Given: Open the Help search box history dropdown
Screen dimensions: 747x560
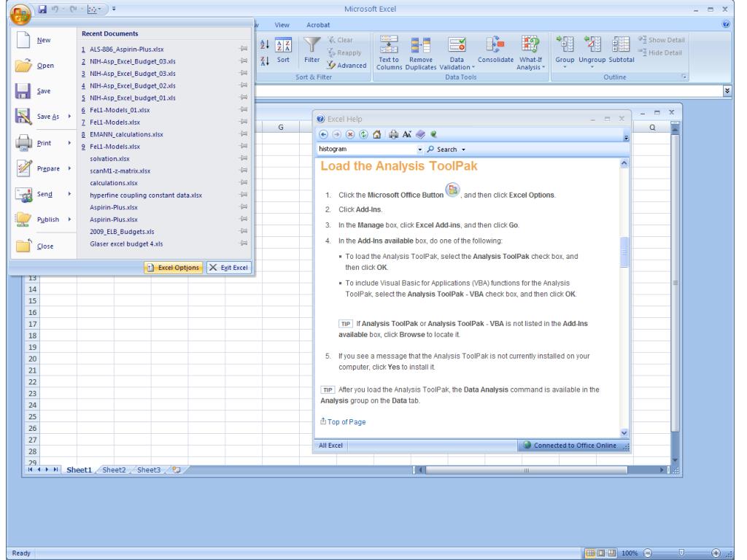Looking at the screenshot, I should 419,149.
